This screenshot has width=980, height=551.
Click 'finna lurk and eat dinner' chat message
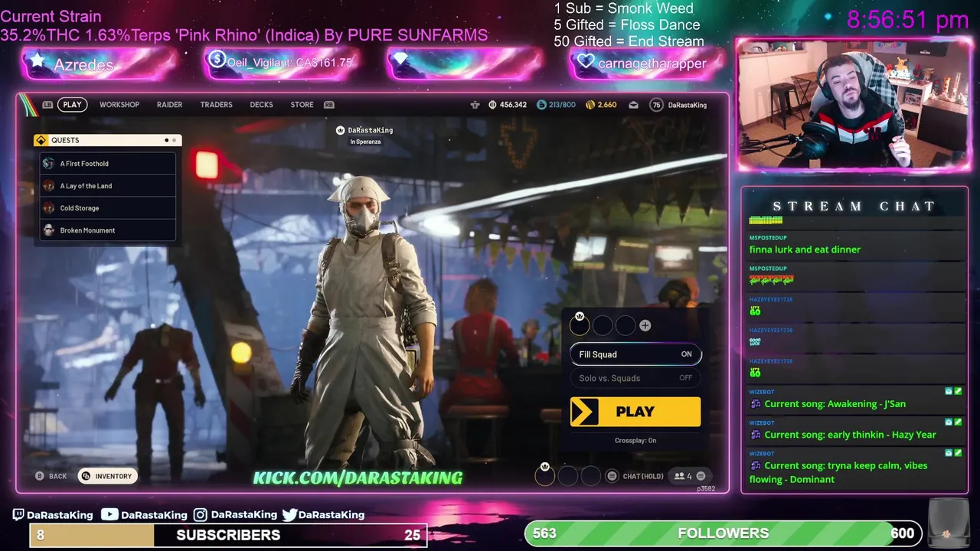(x=805, y=249)
